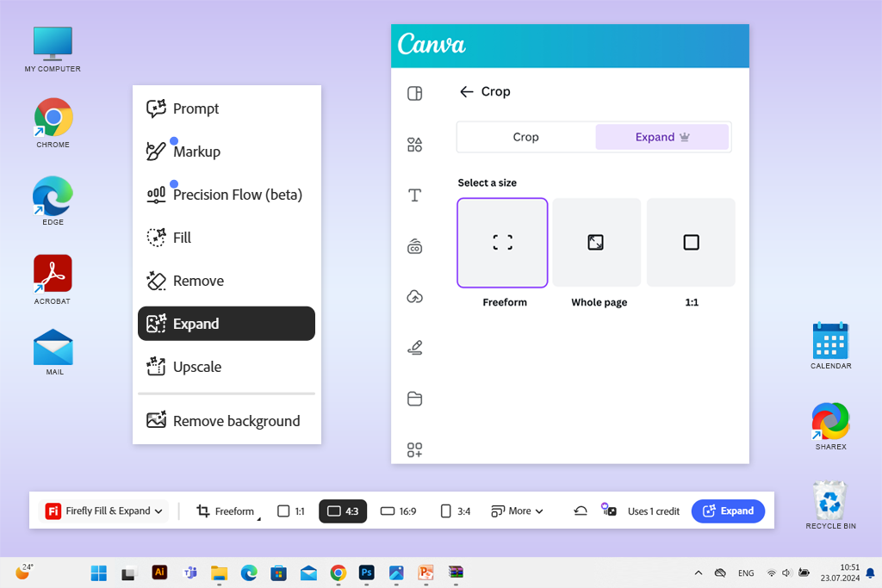The height and width of the screenshot is (588, 882).
Task: Open Illustrator from the taskbar
Action: pyautogui.click(x=159, y=573)
